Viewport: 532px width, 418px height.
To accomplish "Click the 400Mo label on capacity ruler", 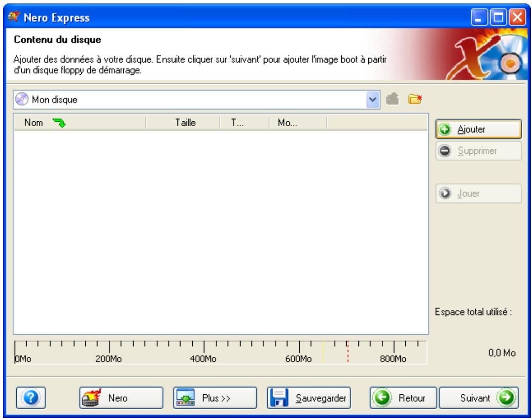I will [x=203, y=359].
